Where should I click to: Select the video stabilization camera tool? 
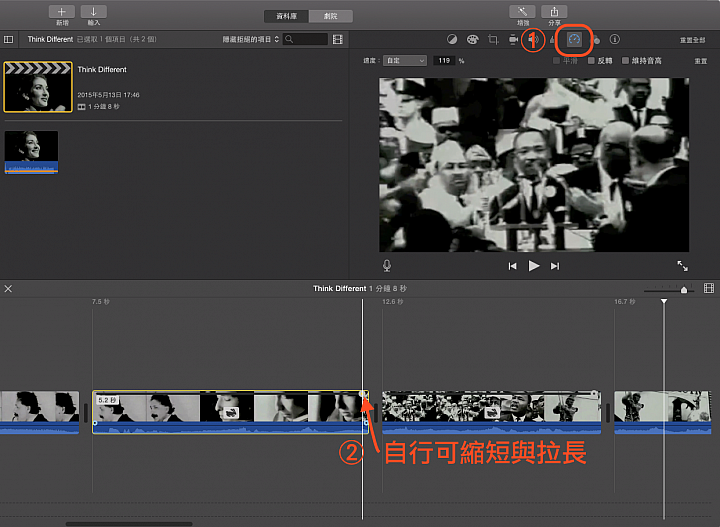coord(513,39)
